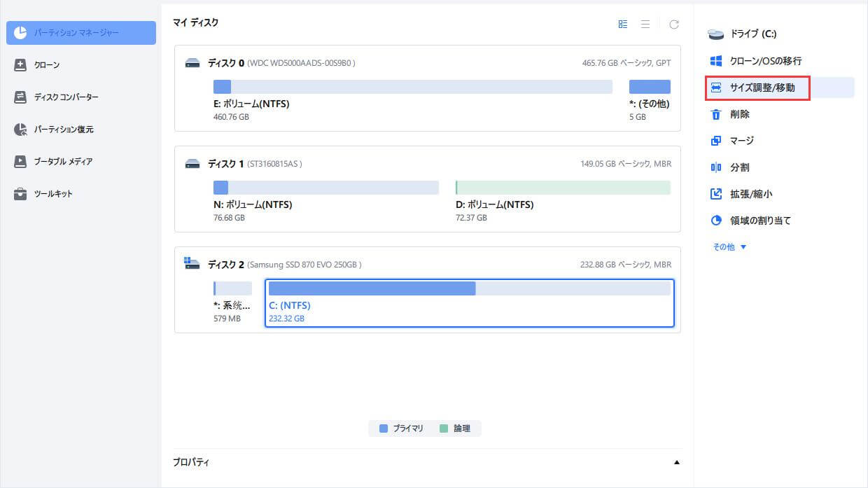Screen dimensions: 868x488
Task: Expand the プロパティ panel arrow
Action: point(676,463)
